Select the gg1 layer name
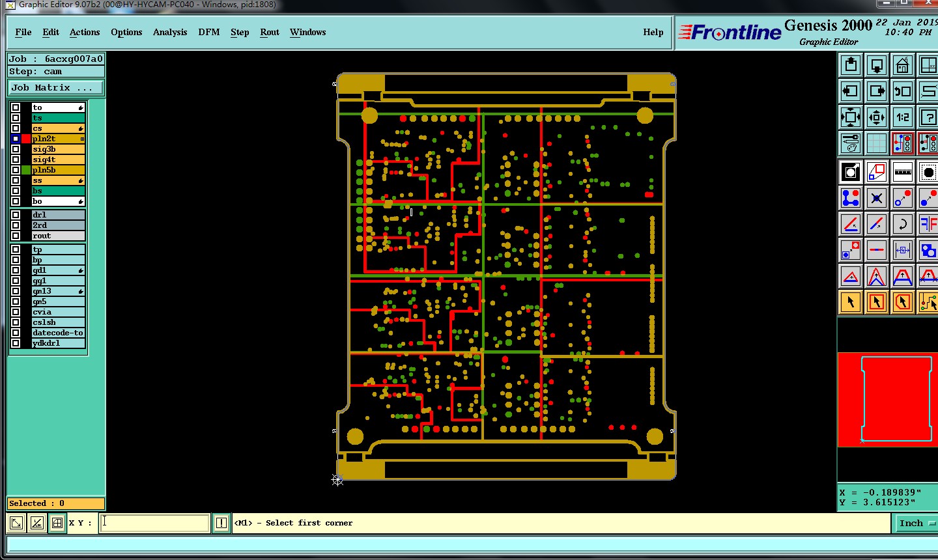Viewport: 938px width, 560px height. pyautogui.click(x=59, y=281)
